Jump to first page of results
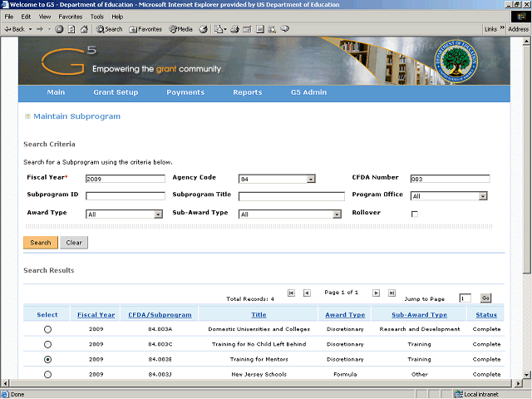This screenshot has height=399, width=532. pos(291,293)
